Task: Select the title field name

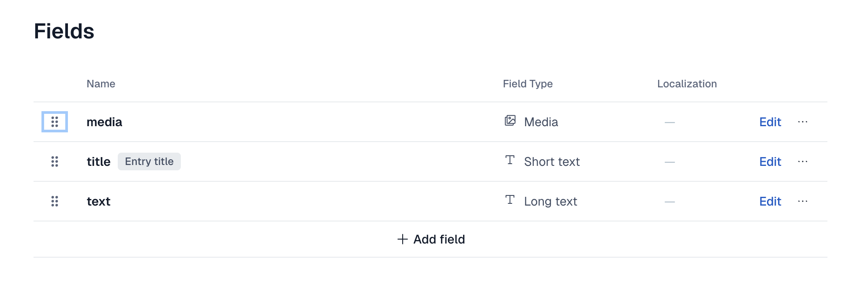Action: (98, 161)
